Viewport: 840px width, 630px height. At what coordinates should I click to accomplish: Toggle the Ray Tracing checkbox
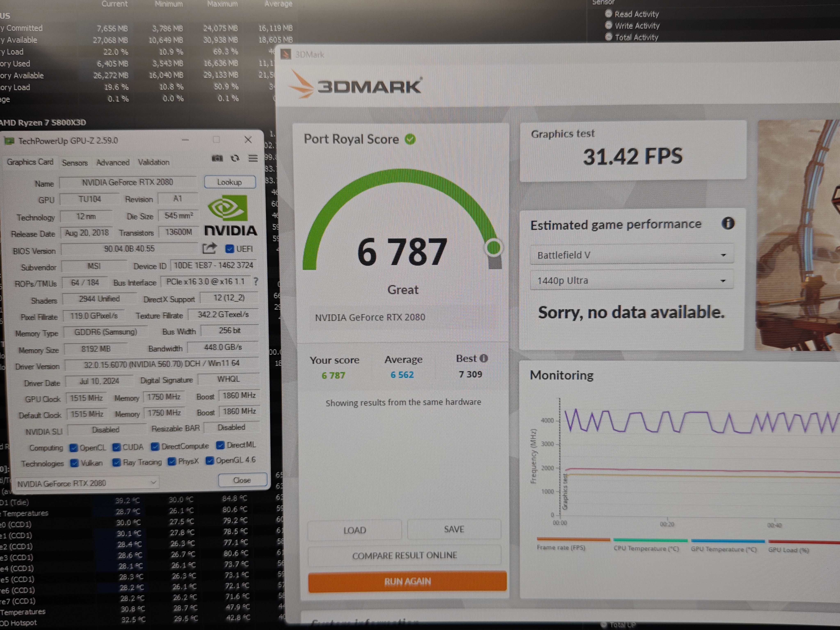click(x=116, y=462)
